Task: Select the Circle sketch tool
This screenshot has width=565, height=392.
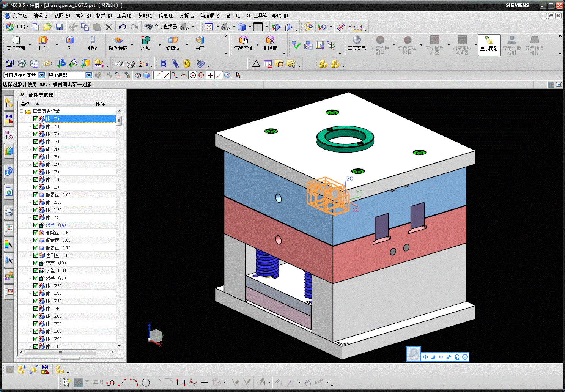Action: click(146, 383)
